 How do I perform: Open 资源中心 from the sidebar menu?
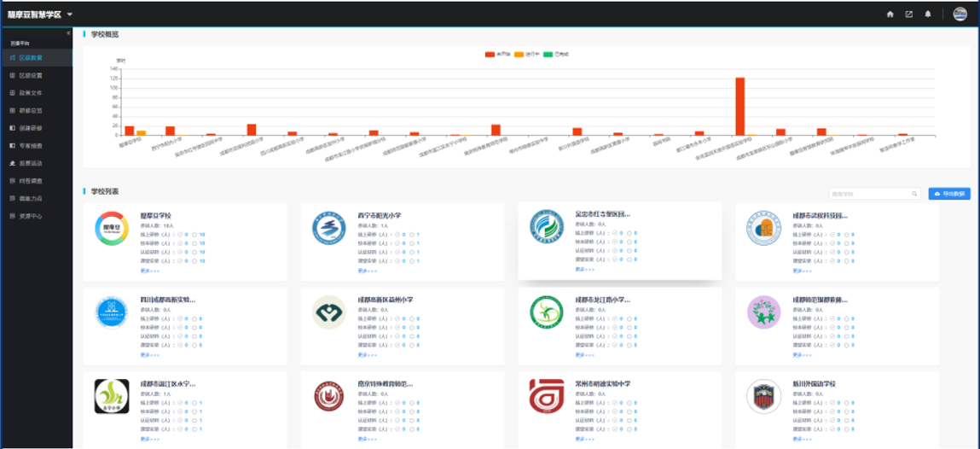(30, 216)
